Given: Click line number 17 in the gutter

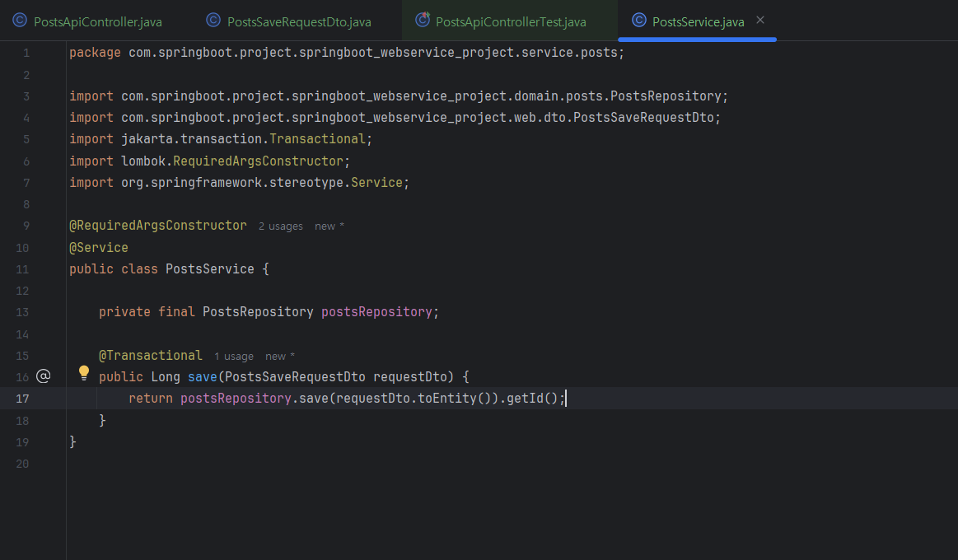Looking at the screenshot, I should (22, 399).
